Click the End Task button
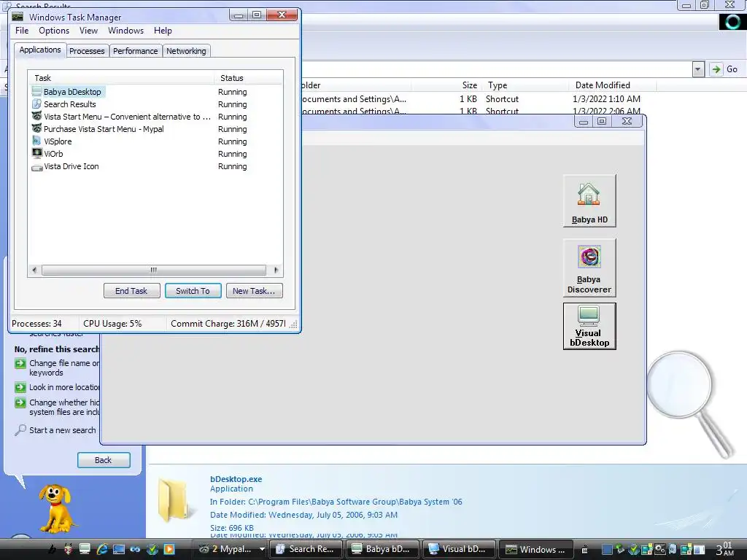This screenshot has height=560, width=747. pyautogui.click(x=131, y=291)
